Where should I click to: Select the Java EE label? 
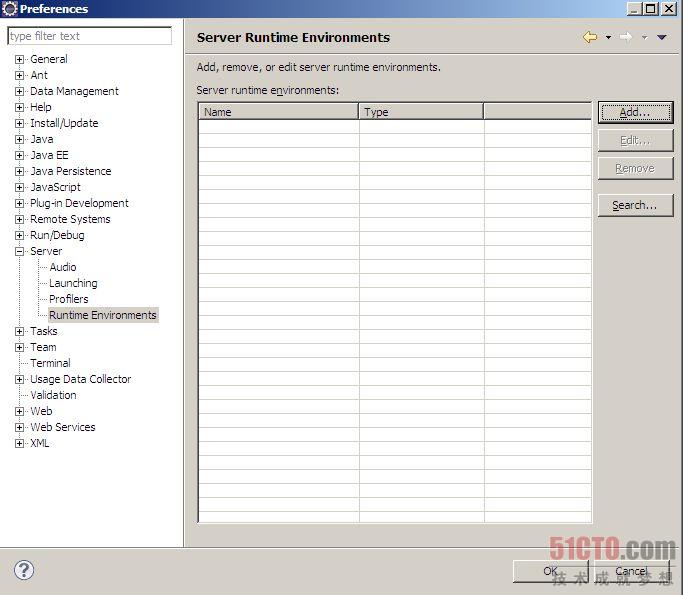[49, 156]
